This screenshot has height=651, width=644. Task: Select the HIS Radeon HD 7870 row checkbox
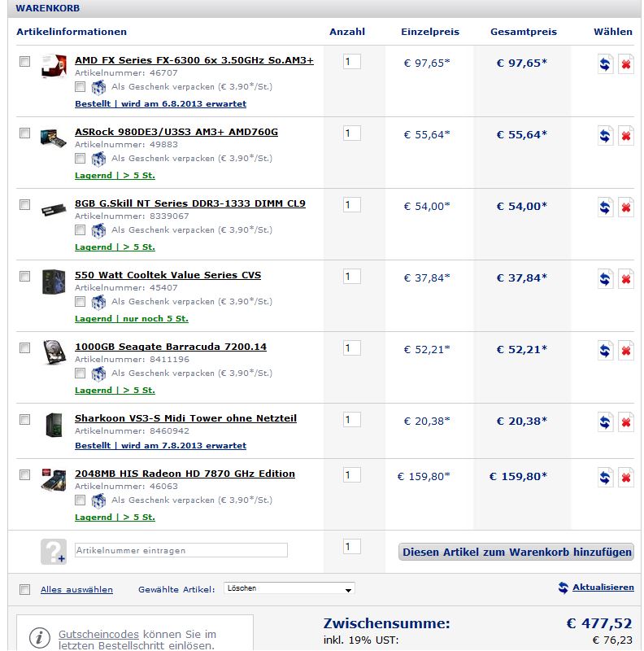[25, 474]
